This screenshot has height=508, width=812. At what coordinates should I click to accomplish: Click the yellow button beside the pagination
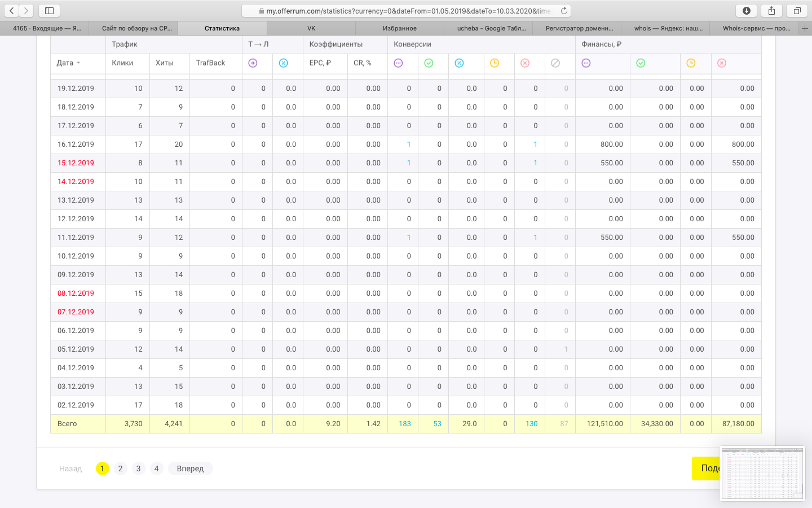point(705,468)
